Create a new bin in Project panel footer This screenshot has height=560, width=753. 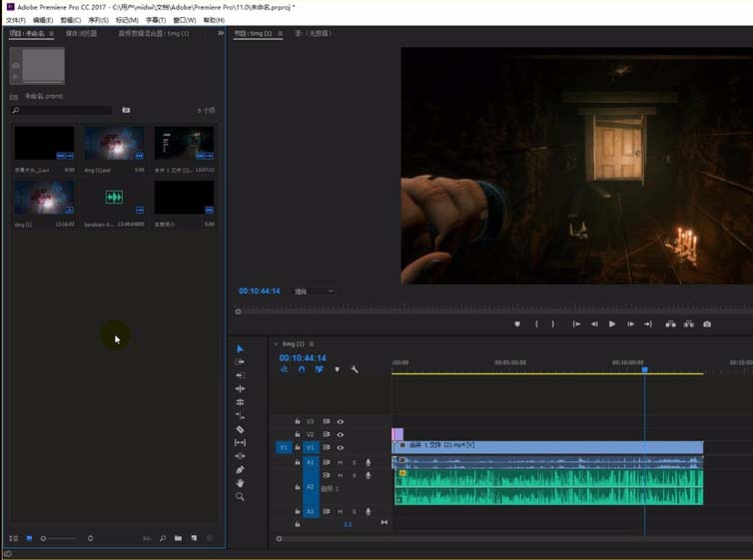pos(178,538)
